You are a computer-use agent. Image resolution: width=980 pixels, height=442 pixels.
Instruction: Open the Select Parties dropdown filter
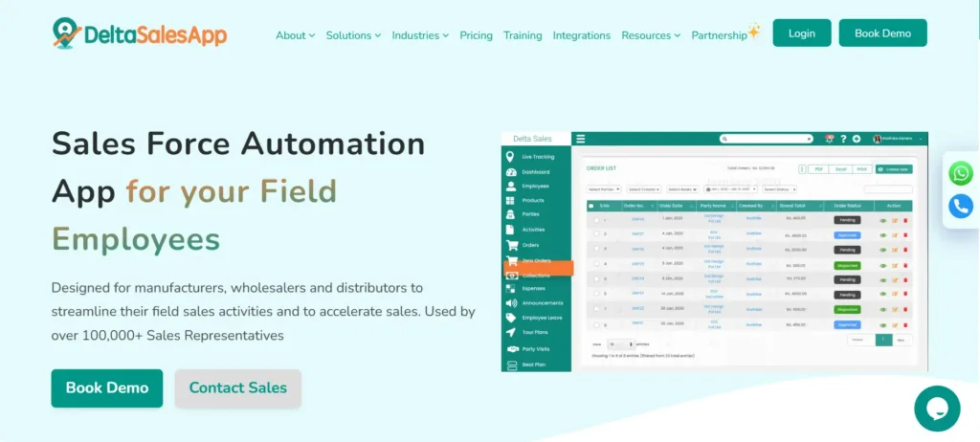click(604, 189)
